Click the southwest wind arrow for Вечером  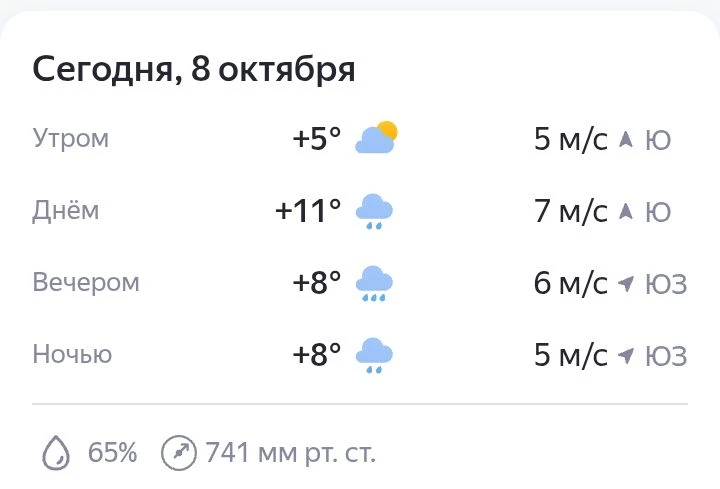pyautogui.click(x=626, y=283)
